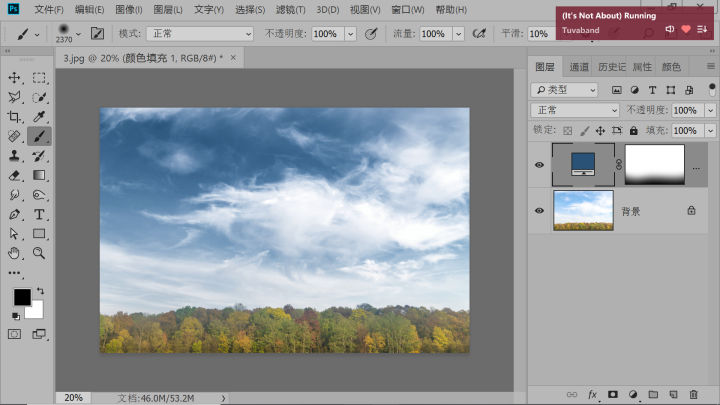This screenshot has height=405, width=720.
Task: Toggle lock transparent pixels option
Action: tap(567, 130)
